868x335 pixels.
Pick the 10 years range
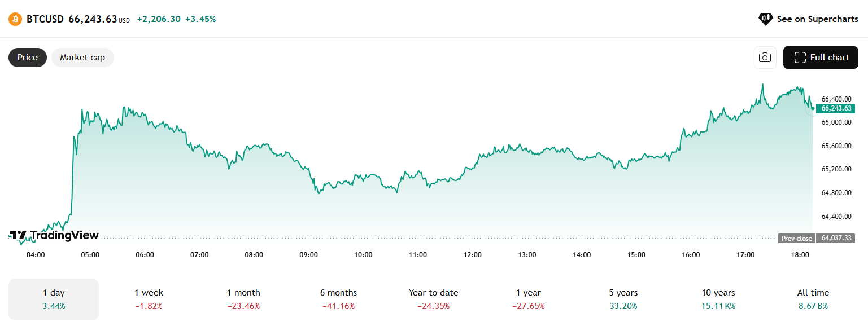(x=718, y=299)
